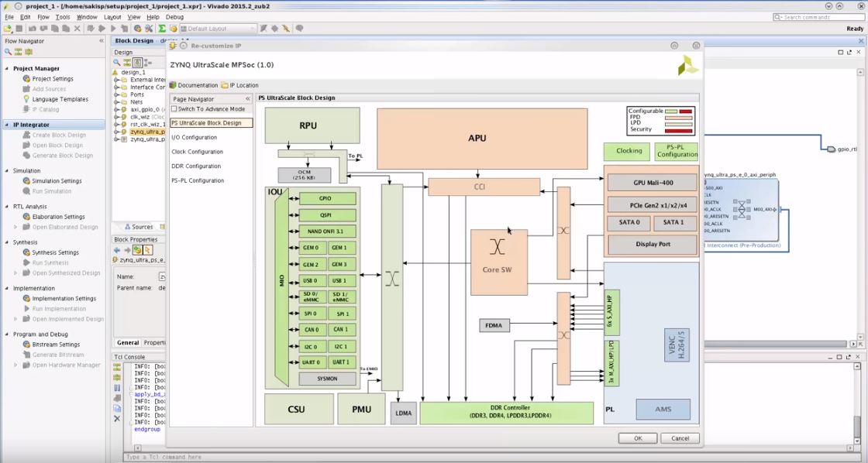Select the axi_gpio_0 tree item
The image size is (868, 463).
point(144,109)
